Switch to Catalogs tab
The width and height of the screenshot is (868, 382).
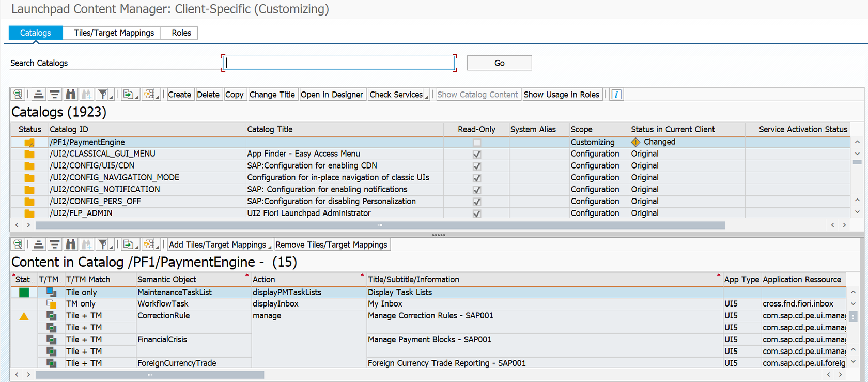[x=36, y=33]
